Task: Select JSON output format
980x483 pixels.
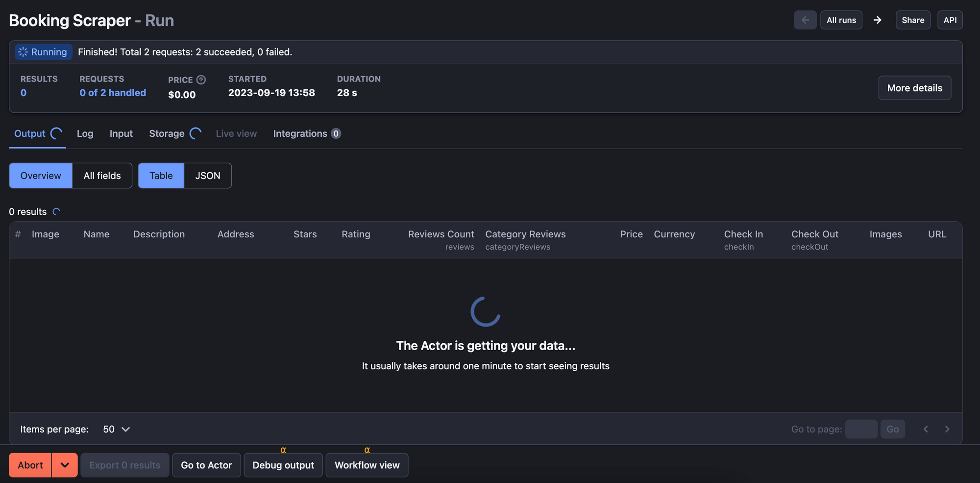Action: 208,176
